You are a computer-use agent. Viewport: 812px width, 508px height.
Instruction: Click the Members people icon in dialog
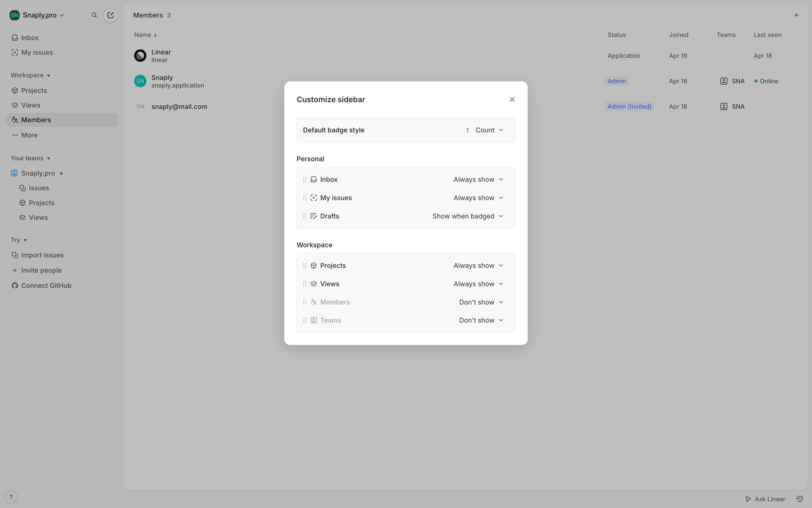point(314,302)
